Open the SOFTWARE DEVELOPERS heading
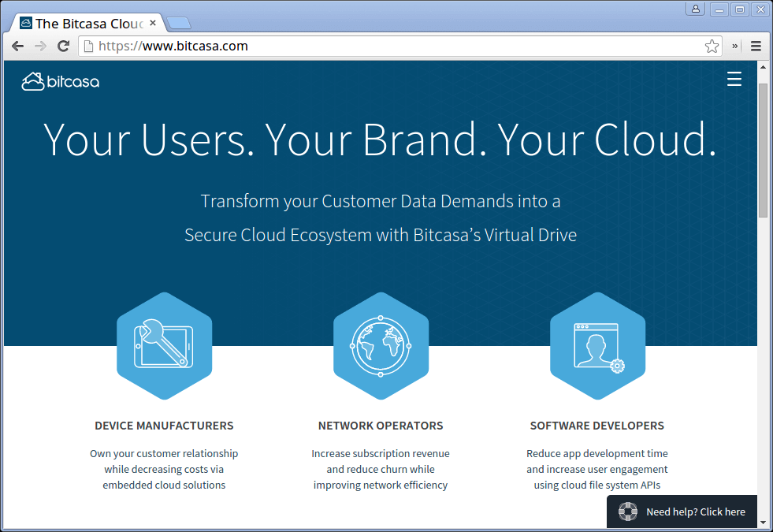 [x=597, y=426]
